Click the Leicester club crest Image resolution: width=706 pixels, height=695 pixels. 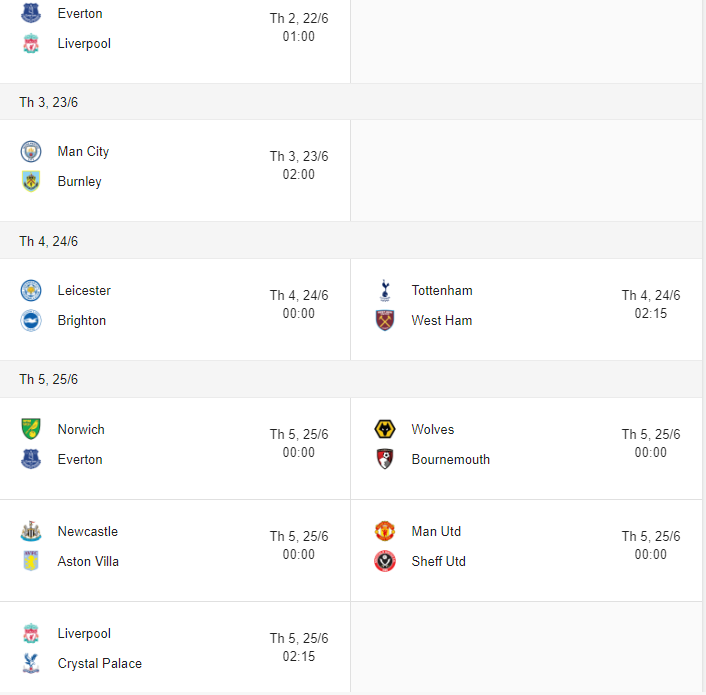tap(31, 291)
